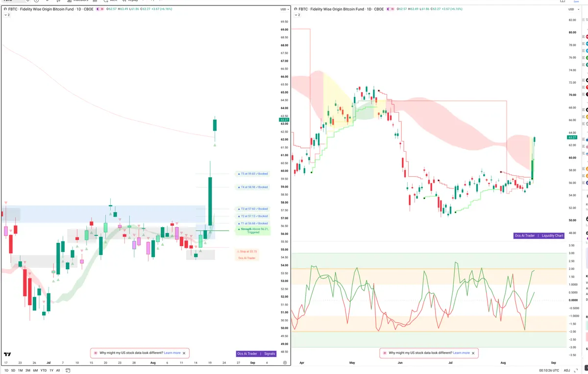This screenshot has height=374, width=588.
Task: Expand the 2 indicators legend on left chart
Action: pyautogui.click(x=7, y=15)
